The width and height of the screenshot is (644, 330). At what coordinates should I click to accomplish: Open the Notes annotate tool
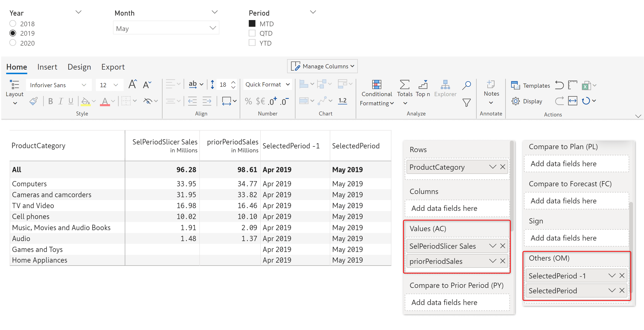[x=491, y=92]
